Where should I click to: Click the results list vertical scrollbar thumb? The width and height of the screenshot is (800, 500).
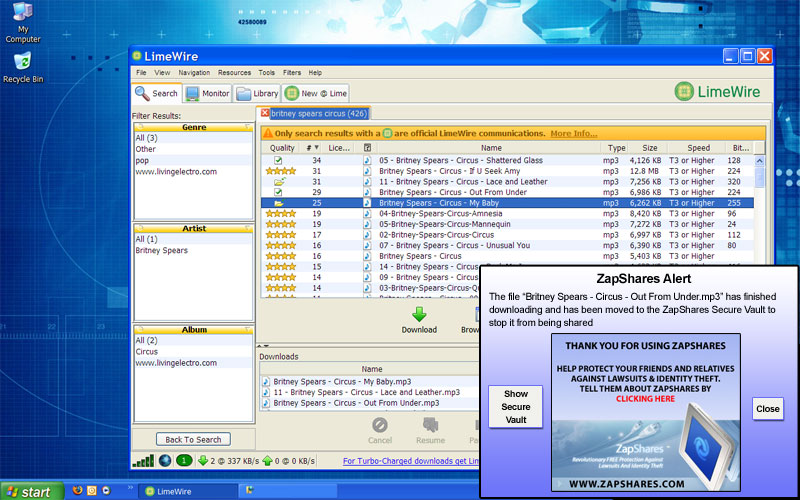click(760, 177)
